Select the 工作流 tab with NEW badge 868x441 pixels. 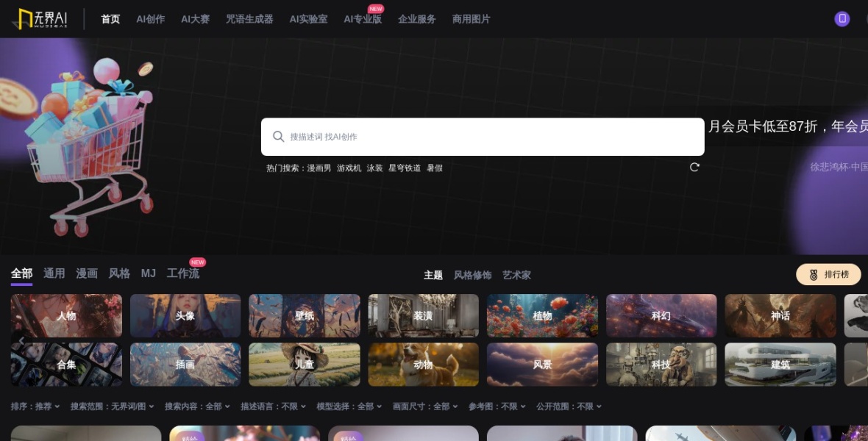pos(182,273)
